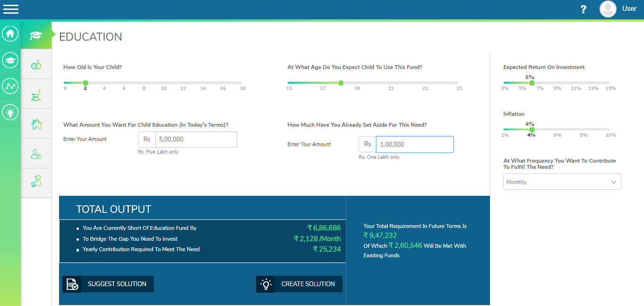Click the Suggest Solution button
Screen dimensions: 644x306
[108, 284]
